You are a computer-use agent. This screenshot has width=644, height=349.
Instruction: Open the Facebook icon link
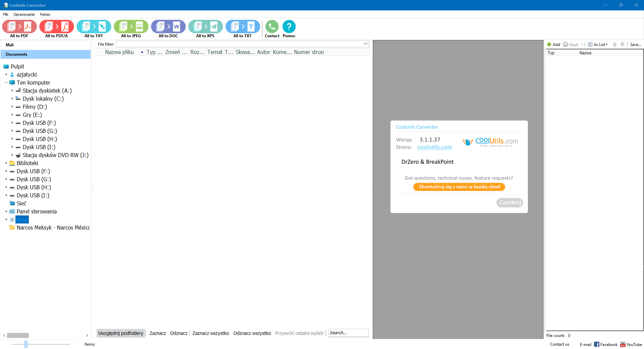point(597,344)
